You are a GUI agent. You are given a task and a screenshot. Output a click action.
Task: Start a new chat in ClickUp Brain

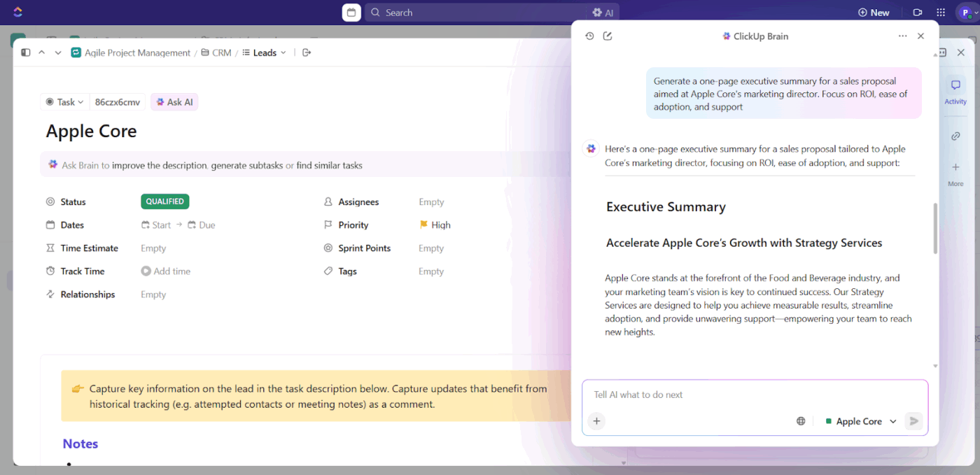(608, 36)
